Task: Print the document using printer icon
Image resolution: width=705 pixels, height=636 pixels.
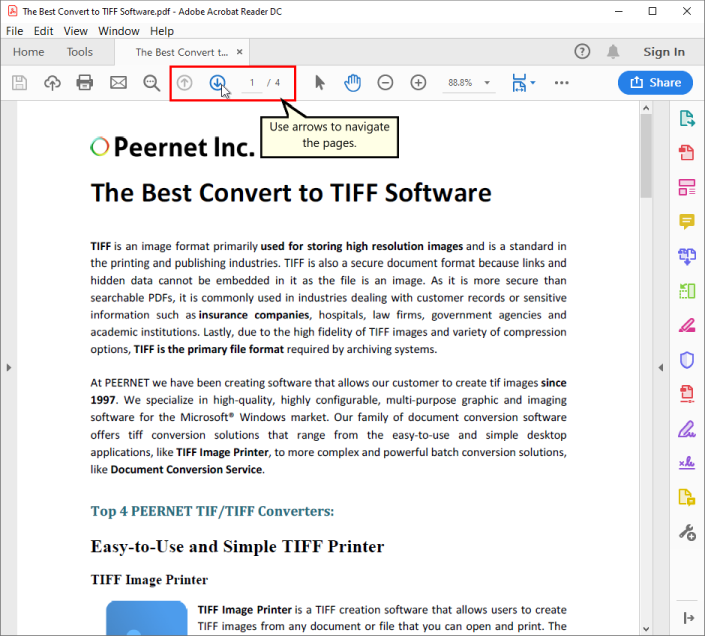Action: tap(85, 83)
